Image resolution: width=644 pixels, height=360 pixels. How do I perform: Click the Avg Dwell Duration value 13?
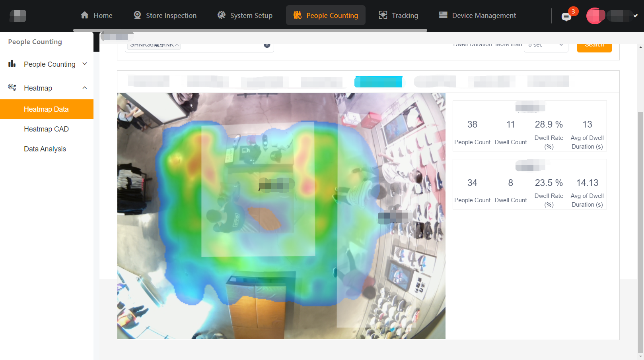pos(587,124)
